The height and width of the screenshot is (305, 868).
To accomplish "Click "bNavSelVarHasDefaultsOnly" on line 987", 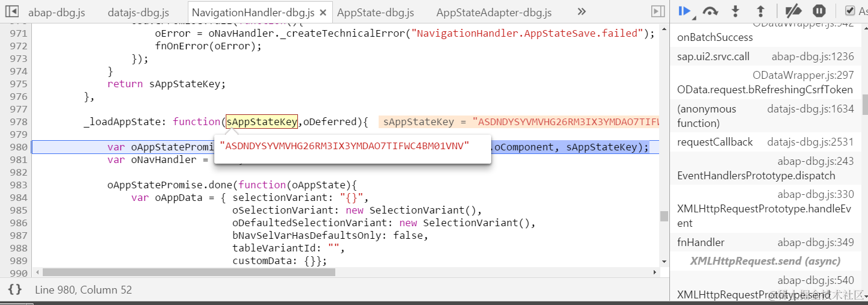I will click(x=307, y=235).
